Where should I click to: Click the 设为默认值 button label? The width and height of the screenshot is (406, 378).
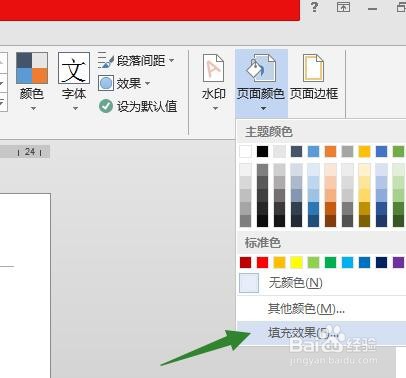pos(147,106)
